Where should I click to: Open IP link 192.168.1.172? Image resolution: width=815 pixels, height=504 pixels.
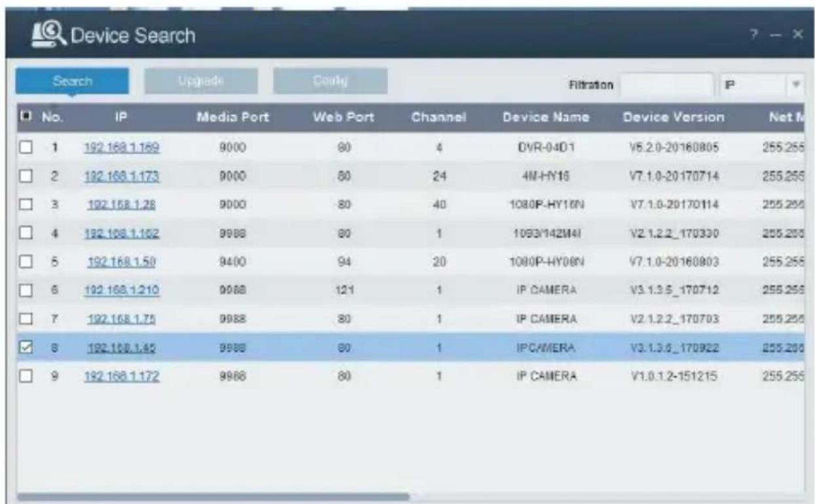122,376
